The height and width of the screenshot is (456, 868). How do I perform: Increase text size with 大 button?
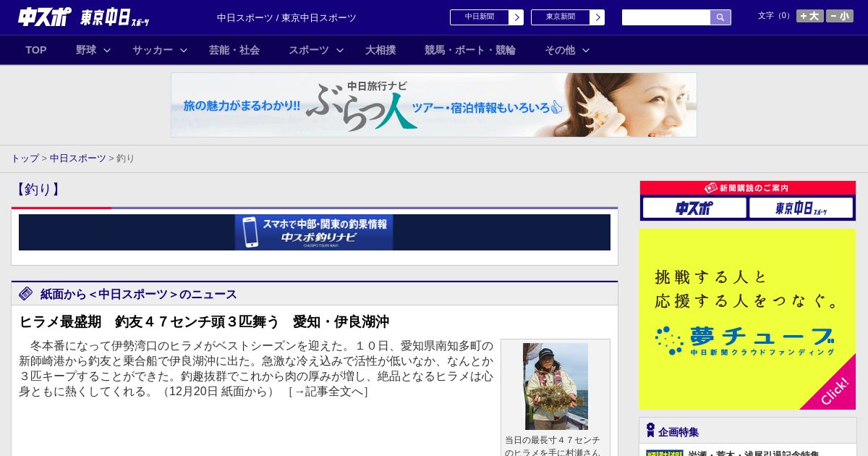[810, 16]
